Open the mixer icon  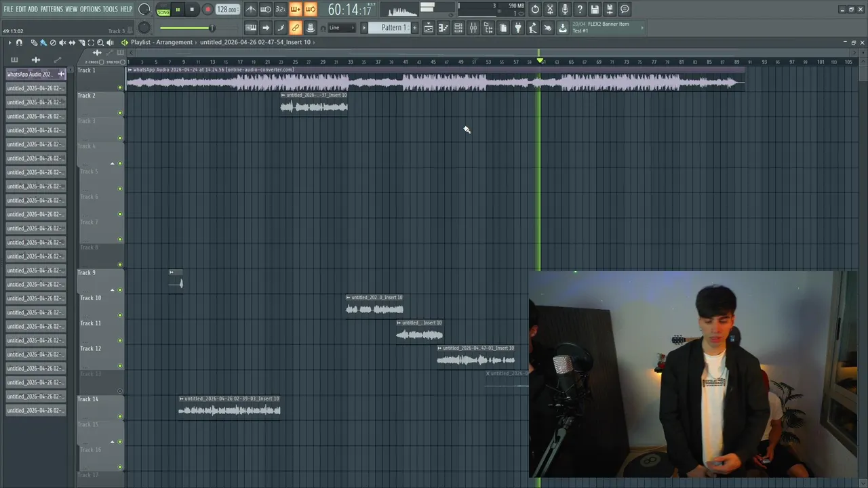coord(473,28)
